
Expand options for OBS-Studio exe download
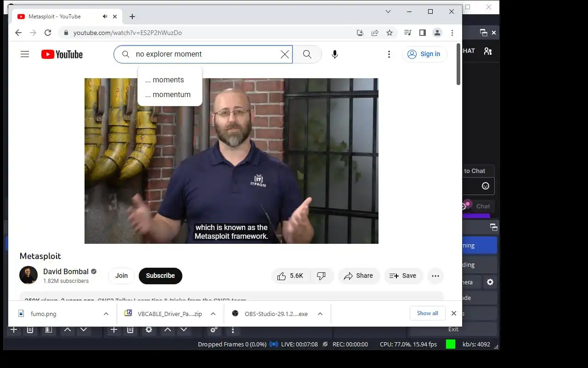(320, 314)
